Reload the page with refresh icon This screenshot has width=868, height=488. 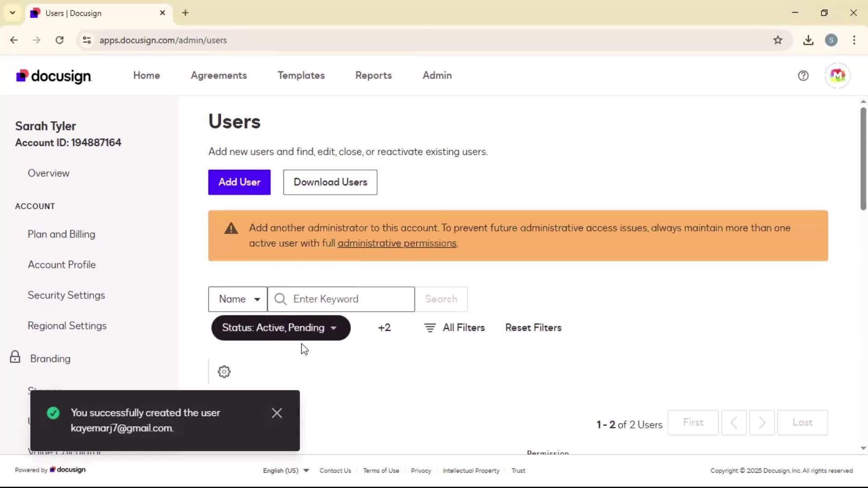point(59,40)
